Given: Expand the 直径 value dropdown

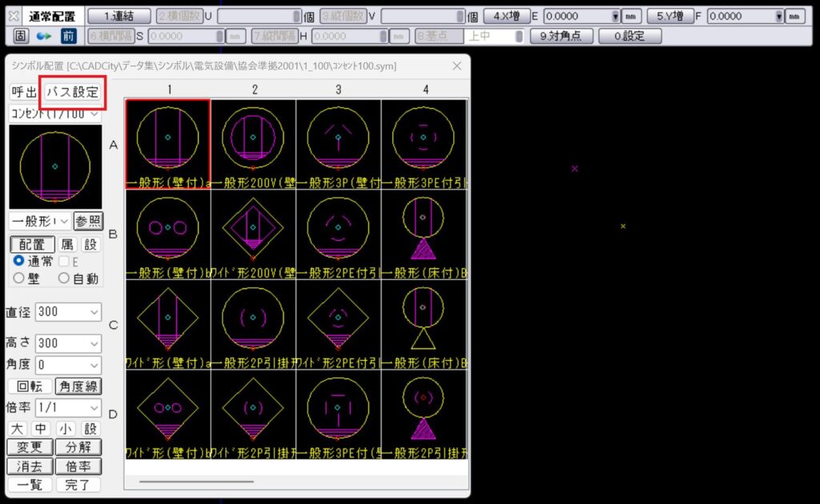Looking at the screenshot, I should [x=94, y=312].
